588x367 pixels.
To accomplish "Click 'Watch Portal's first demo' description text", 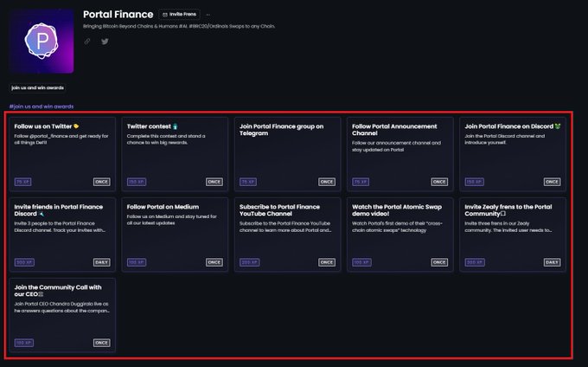I will [397, 227].
